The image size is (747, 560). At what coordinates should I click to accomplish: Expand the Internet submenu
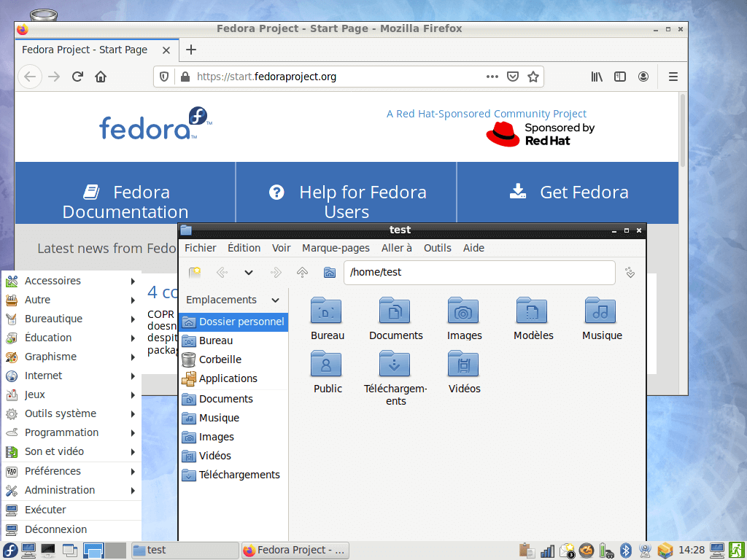71,376
